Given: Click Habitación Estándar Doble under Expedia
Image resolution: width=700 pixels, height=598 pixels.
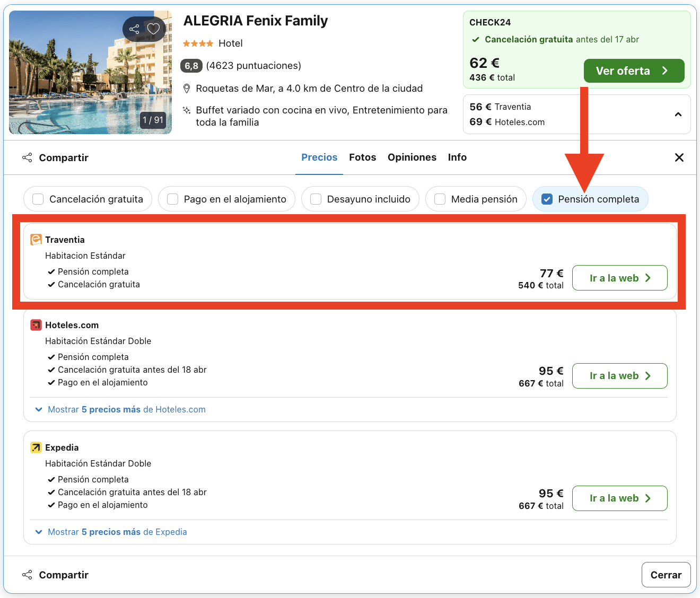Looking at the screenshot, I should (98, 463).
